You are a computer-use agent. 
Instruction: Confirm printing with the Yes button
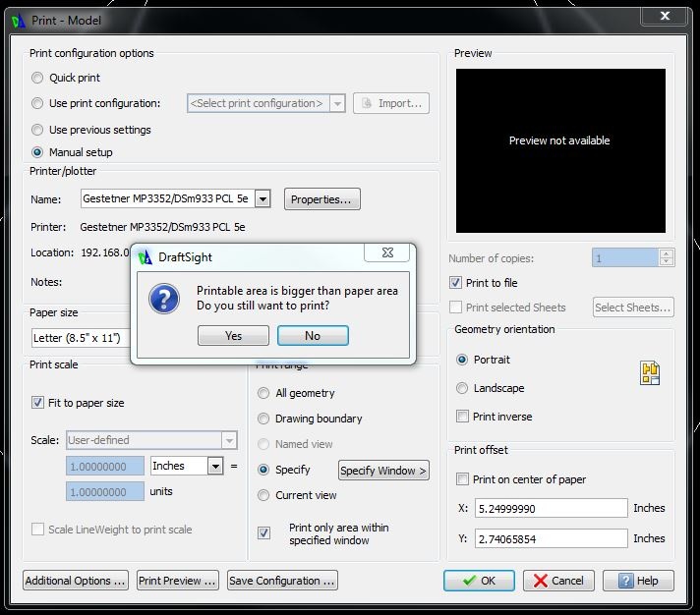click(233, 335)
